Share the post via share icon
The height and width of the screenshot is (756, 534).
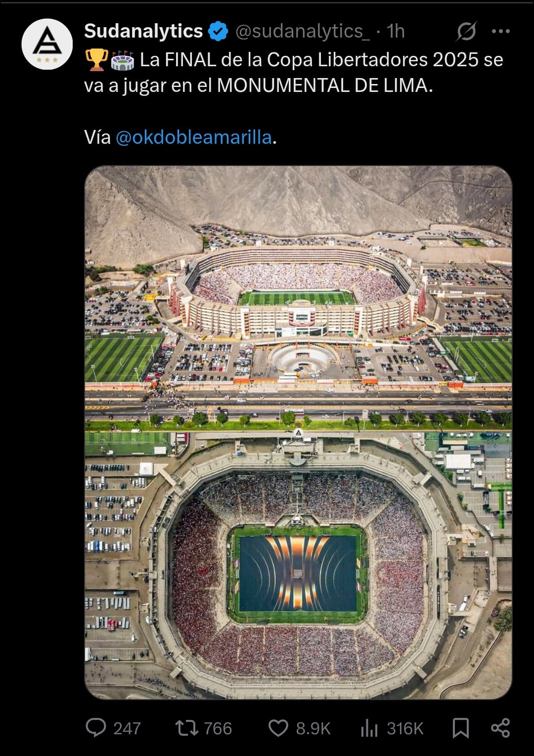point(500,728)
